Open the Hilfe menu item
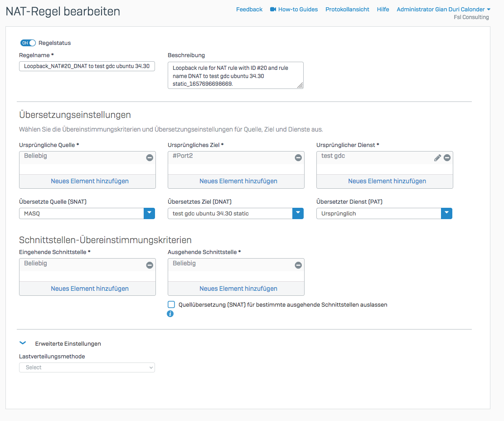 (x=383, y=10)
